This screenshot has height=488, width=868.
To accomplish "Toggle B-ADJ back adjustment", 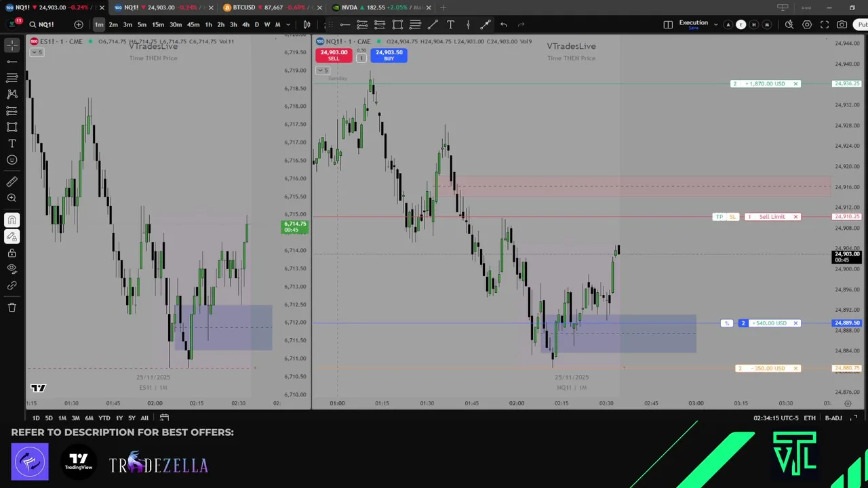I will [833, 418].
